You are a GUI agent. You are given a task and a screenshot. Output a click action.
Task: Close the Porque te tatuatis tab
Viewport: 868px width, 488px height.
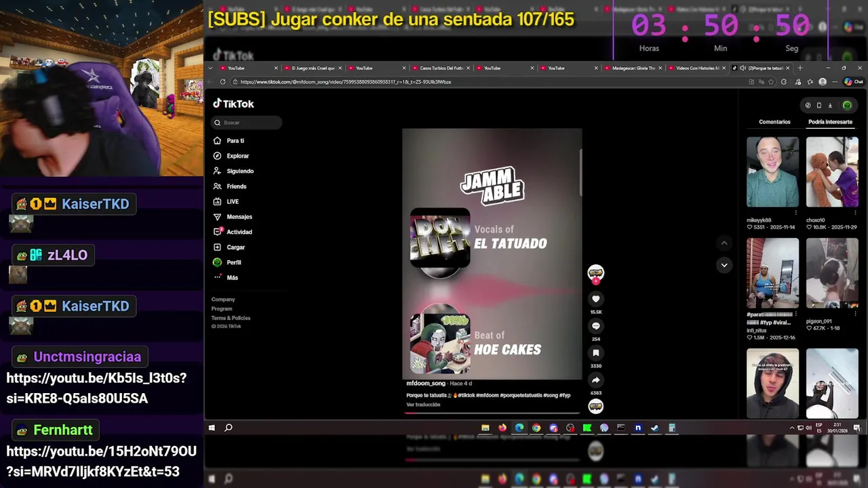pyautogui.click(x=789, y=68)
